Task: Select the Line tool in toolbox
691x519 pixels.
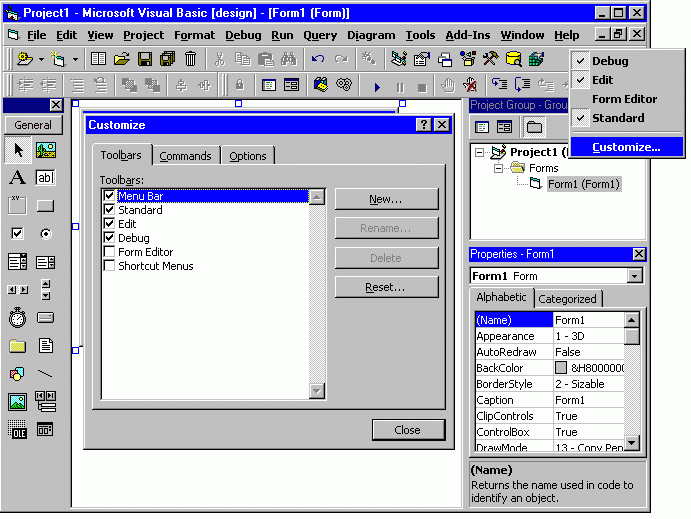Action: click(x=45, y=374)
